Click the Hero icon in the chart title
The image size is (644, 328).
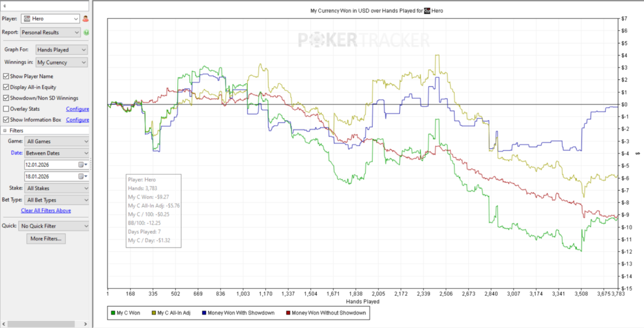click(426, 11)
